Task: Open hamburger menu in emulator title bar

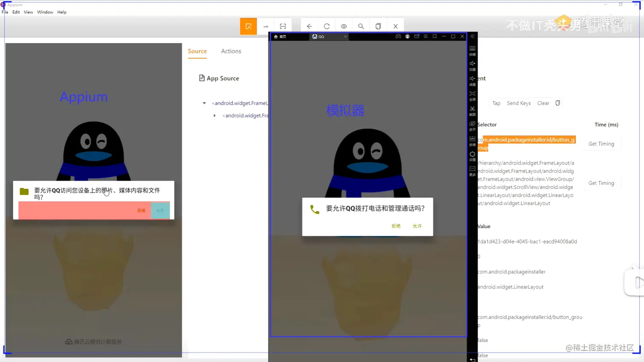Action: (x=425, y=37)
